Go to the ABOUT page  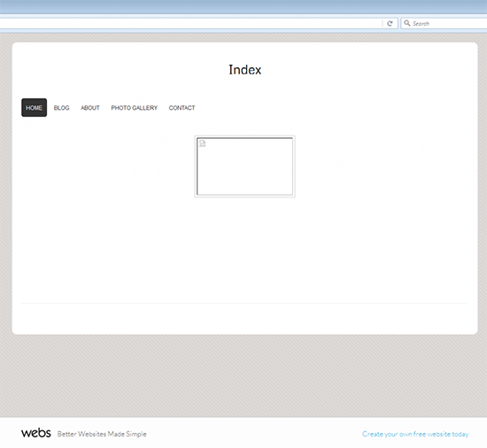(x=90, y=108)
